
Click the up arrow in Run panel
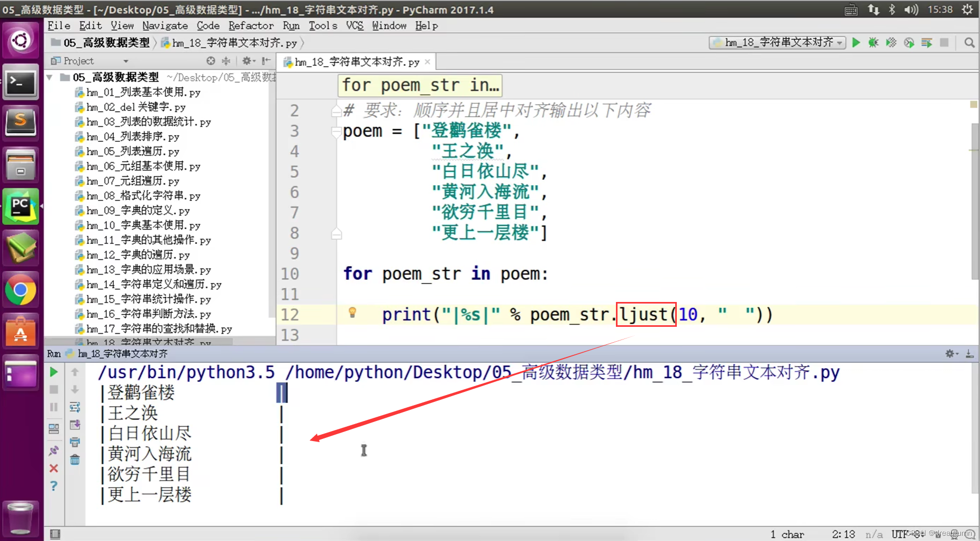tap(75, 372)
